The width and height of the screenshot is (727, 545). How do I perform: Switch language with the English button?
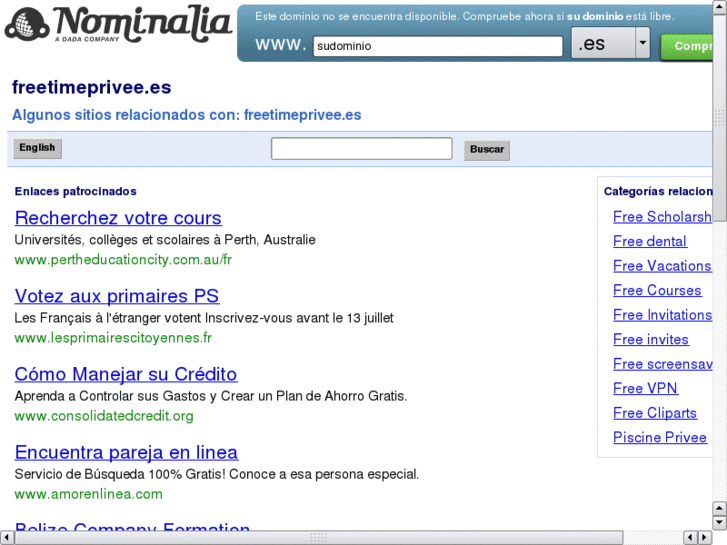point(38,148)
